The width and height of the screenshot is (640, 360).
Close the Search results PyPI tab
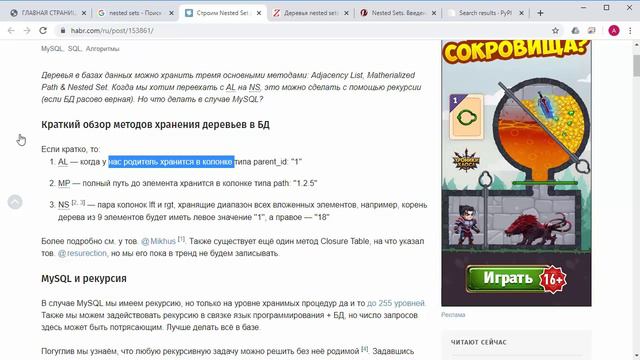[x=521, y=13]
